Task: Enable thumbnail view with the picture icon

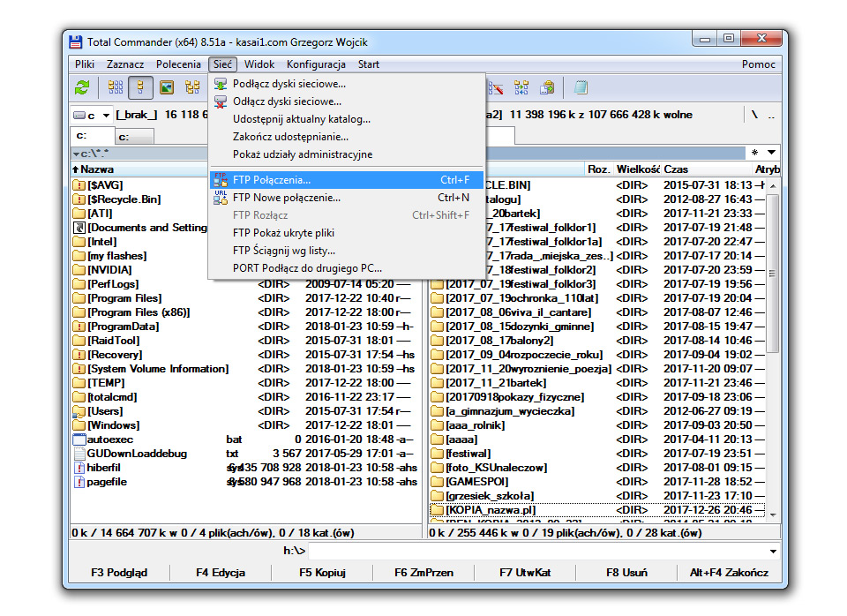Action: (167, 87)
